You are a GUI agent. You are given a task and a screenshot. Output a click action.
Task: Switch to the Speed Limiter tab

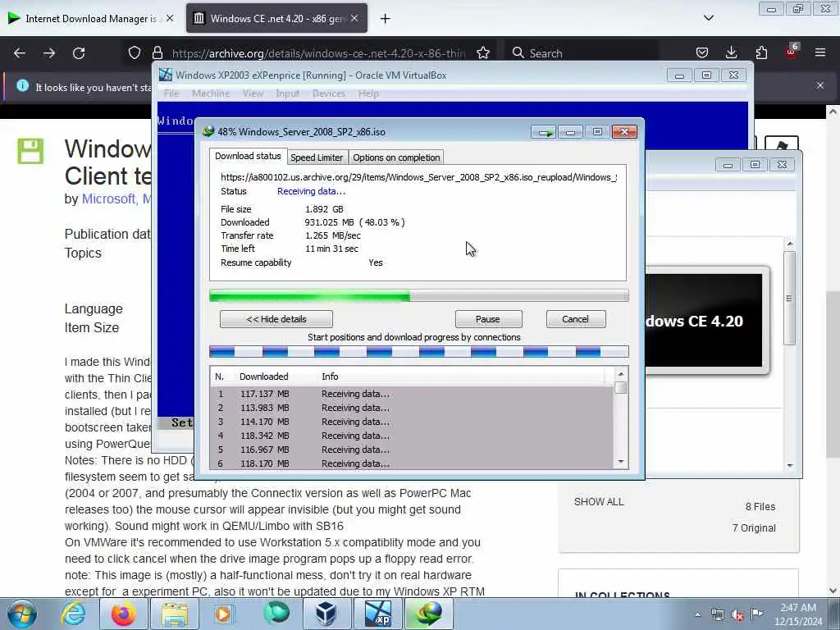[x=317, y=157]
